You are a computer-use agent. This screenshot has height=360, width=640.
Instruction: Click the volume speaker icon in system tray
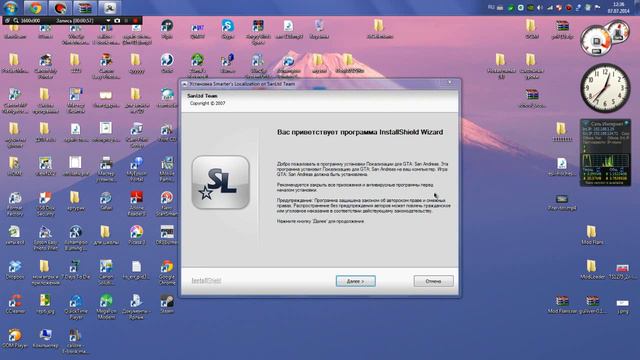540,7
